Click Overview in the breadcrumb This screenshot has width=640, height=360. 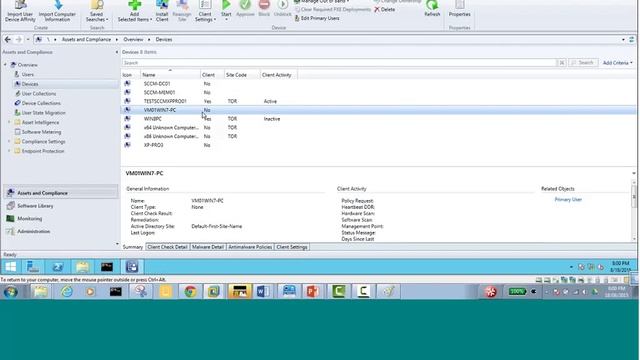tap(133, 40)
